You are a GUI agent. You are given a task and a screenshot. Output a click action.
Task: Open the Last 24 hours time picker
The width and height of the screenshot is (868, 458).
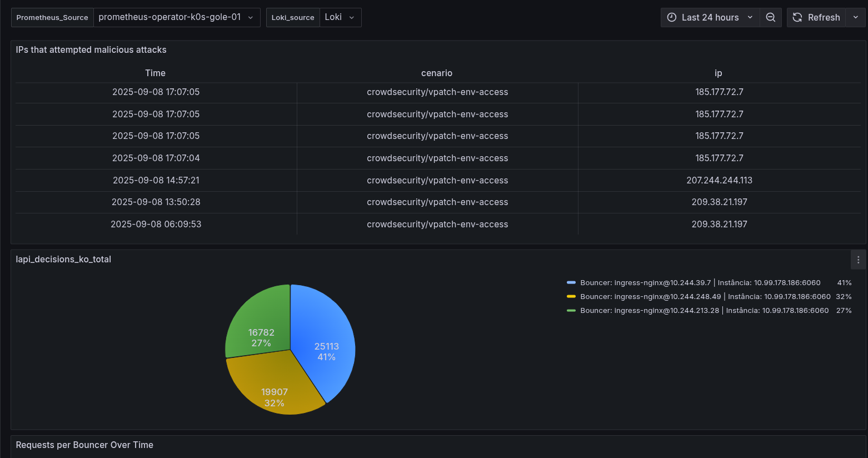[710, 17]
